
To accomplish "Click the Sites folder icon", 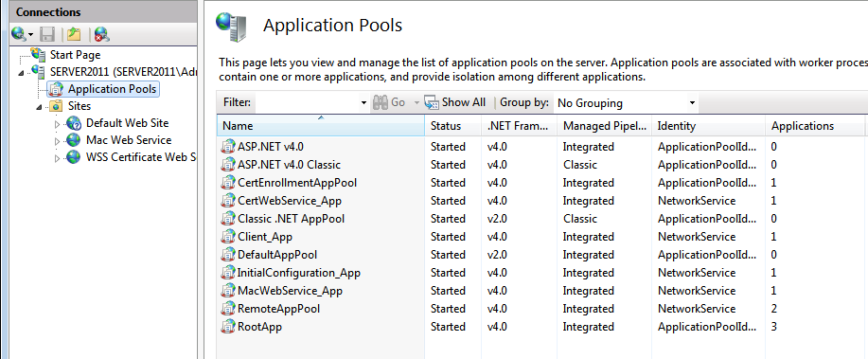I will tap(57, 106).
